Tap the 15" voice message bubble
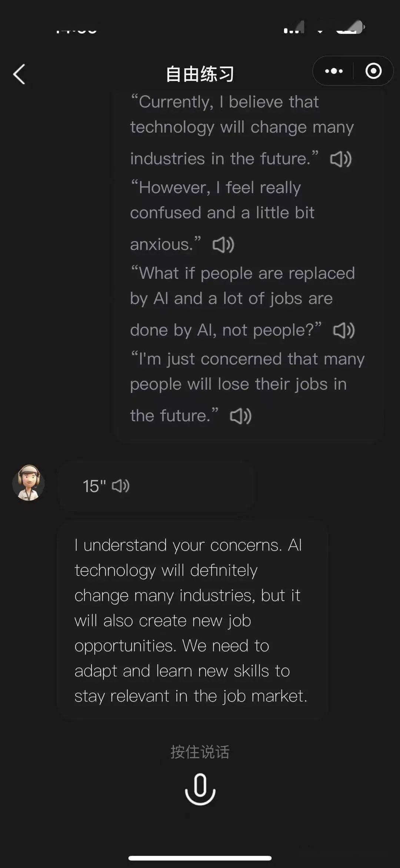 [156, 486]
